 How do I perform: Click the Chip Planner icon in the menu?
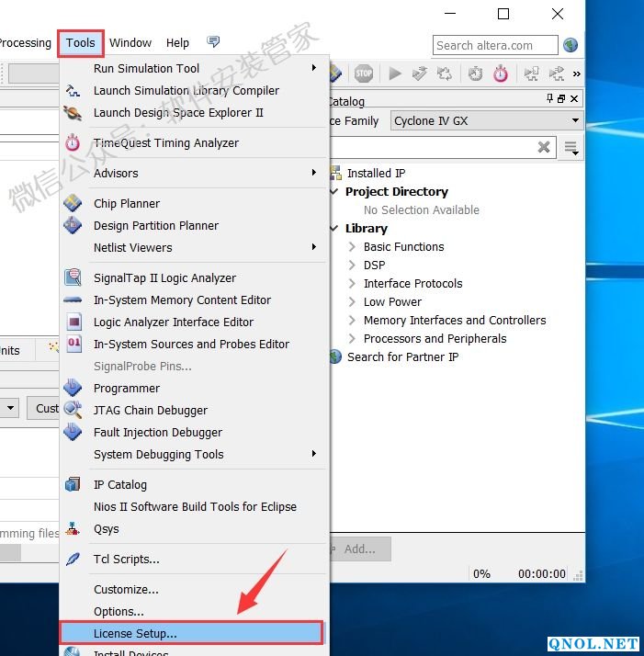pos(73,204)
